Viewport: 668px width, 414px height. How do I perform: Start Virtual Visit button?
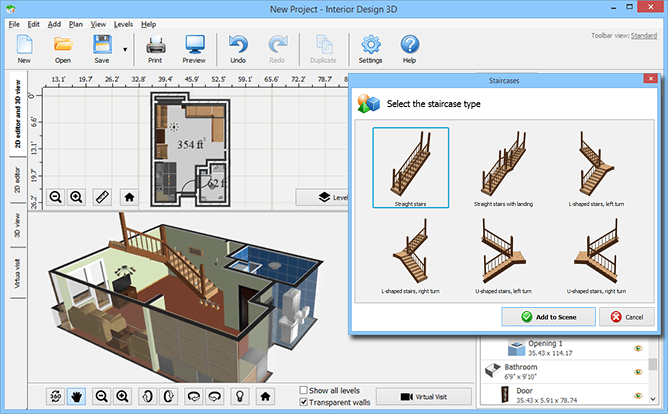[x=424, y=397]
